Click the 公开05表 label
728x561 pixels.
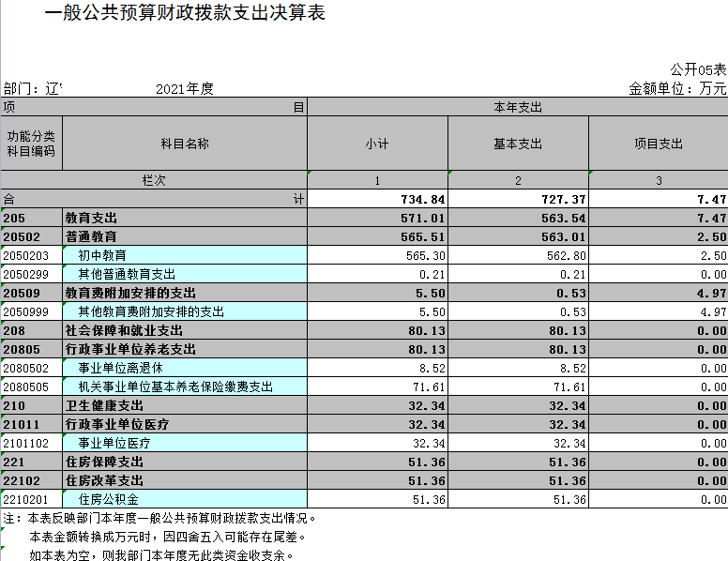coord(698,69)
